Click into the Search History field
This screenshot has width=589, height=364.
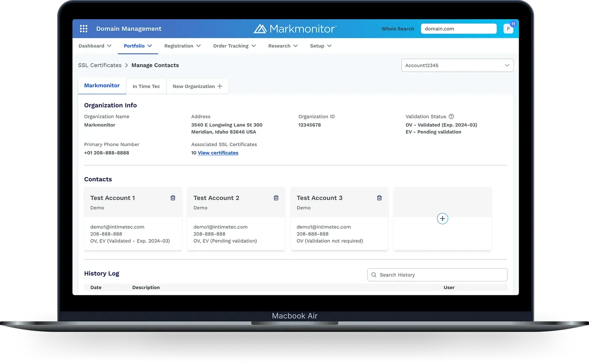coord(438,275)
